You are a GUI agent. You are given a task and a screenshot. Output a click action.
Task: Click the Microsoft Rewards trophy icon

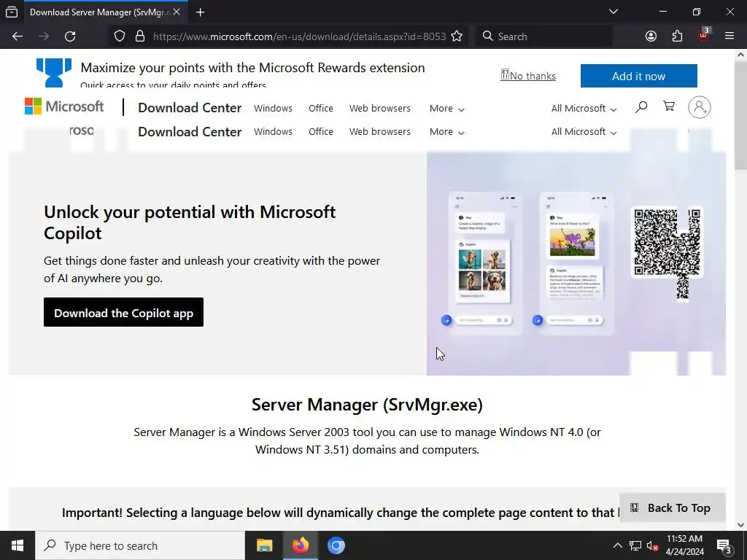[x=54, y=72]
